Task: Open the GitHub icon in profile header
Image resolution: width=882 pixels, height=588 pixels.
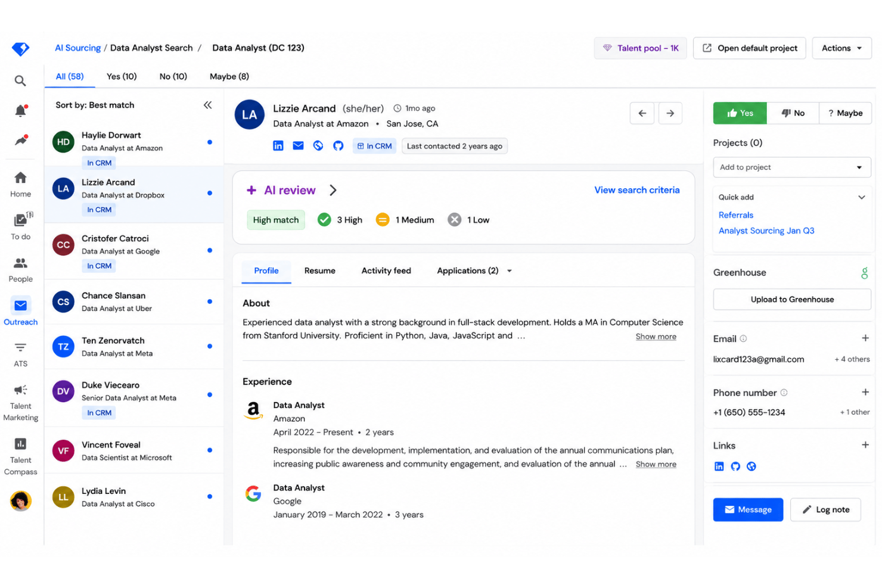Action: point(338,146)
